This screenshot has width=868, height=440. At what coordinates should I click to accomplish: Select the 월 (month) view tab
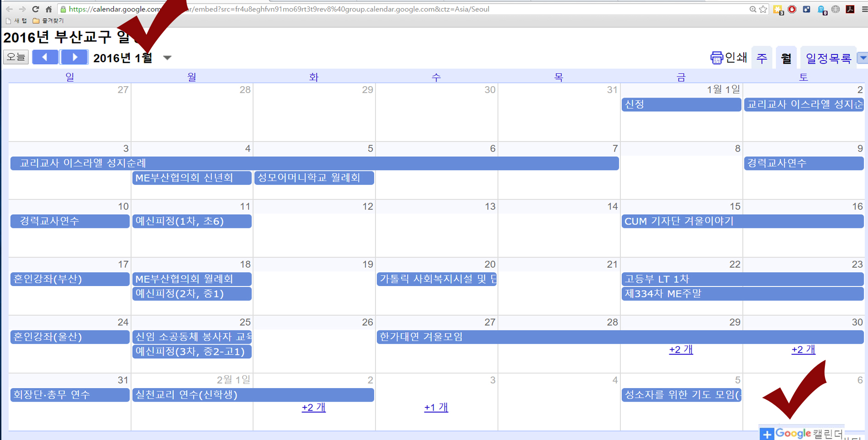[x=786, y=58]
